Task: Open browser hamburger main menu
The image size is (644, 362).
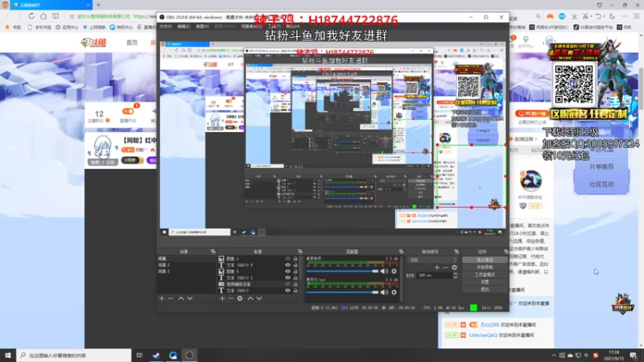Action: tap(636, 16)
